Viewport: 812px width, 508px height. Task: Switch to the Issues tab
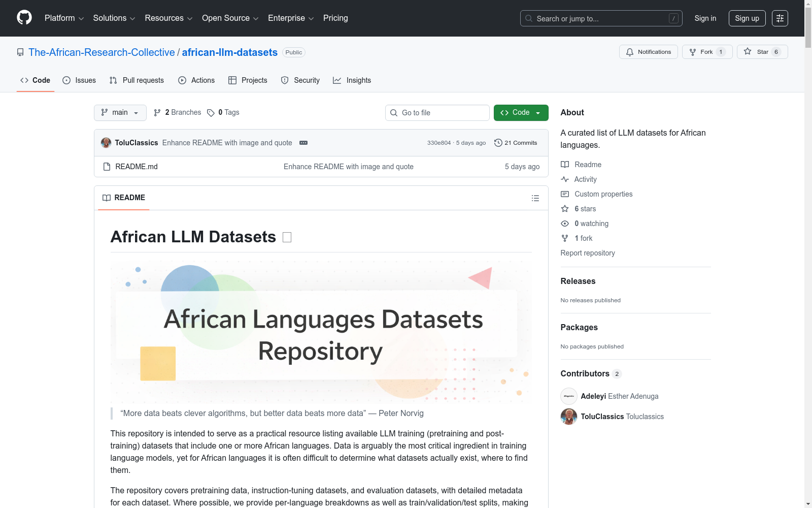pyautogui.click(x=79, y=80)
